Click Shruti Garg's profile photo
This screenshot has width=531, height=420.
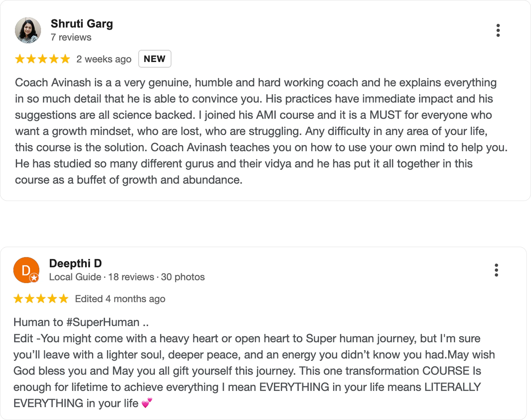(28, 30)
